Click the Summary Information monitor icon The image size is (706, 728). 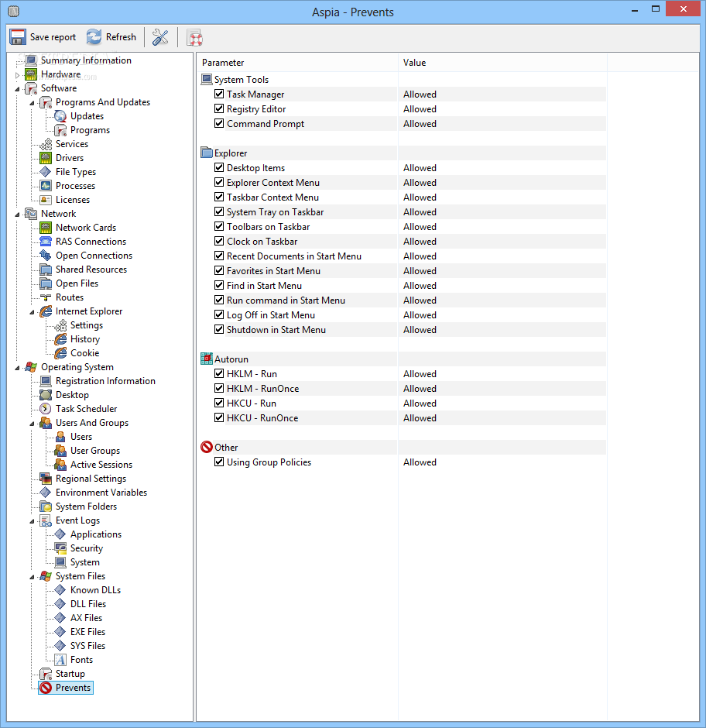pyautogui.click(x=31, y=60)
